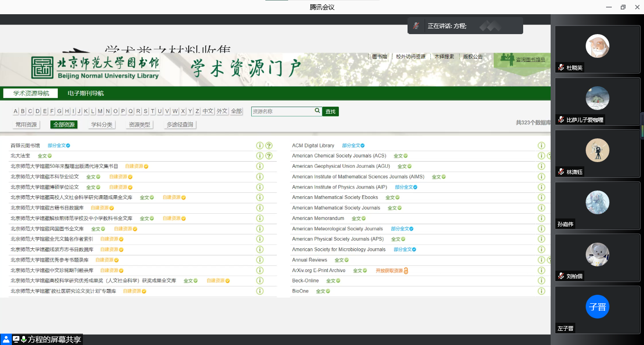
Task: Open the 多途径查询 search options
Action: tap(180, 125)
